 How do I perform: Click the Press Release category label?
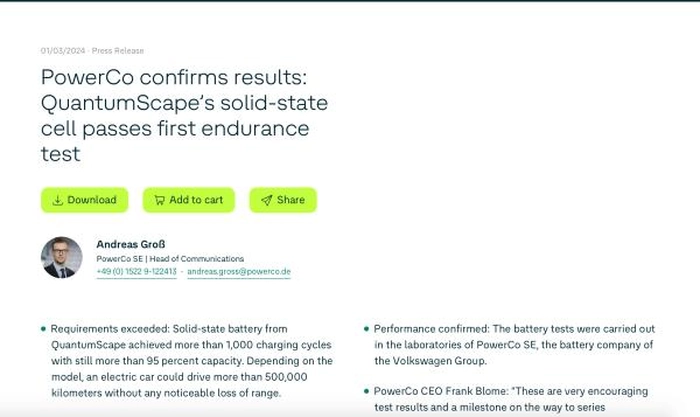(117, 49)
